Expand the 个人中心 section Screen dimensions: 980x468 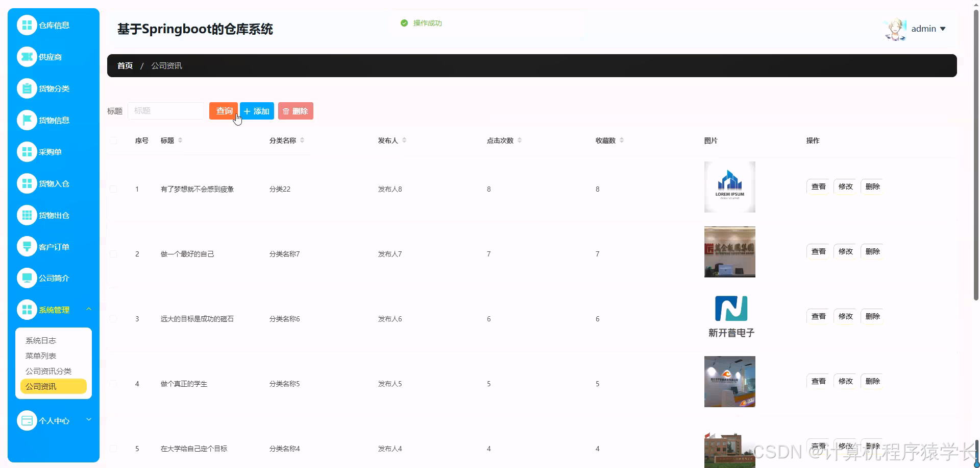pyautogui.click(x=54, y=420)
